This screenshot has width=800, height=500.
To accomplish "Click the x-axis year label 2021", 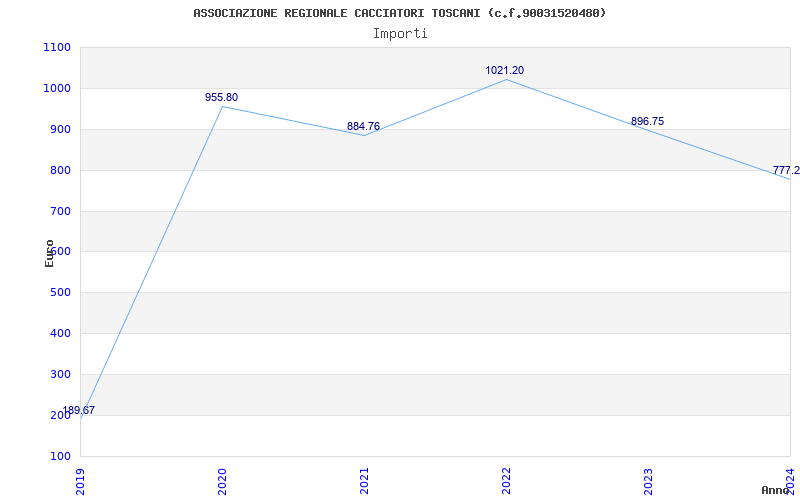I will [364, 481].
